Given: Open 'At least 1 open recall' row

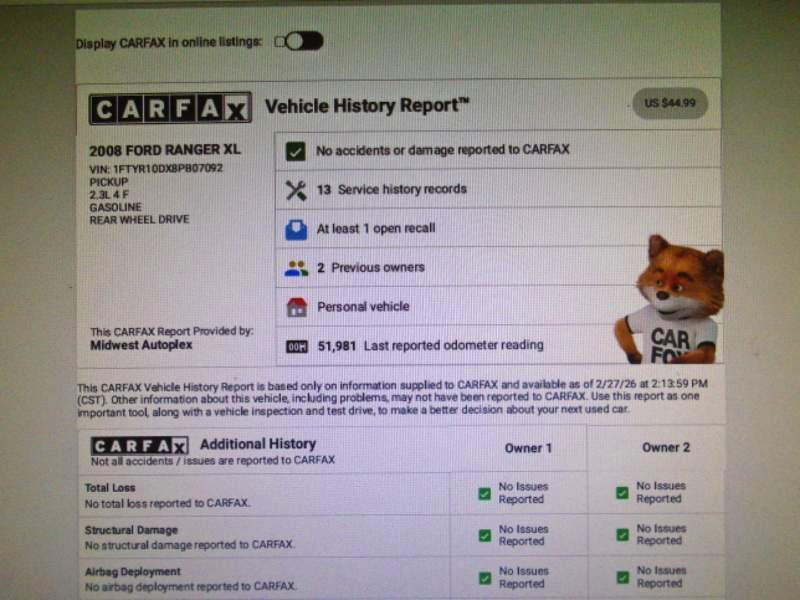Looking at the screenshot, I should pyautogui.click(x=497, y=228).
